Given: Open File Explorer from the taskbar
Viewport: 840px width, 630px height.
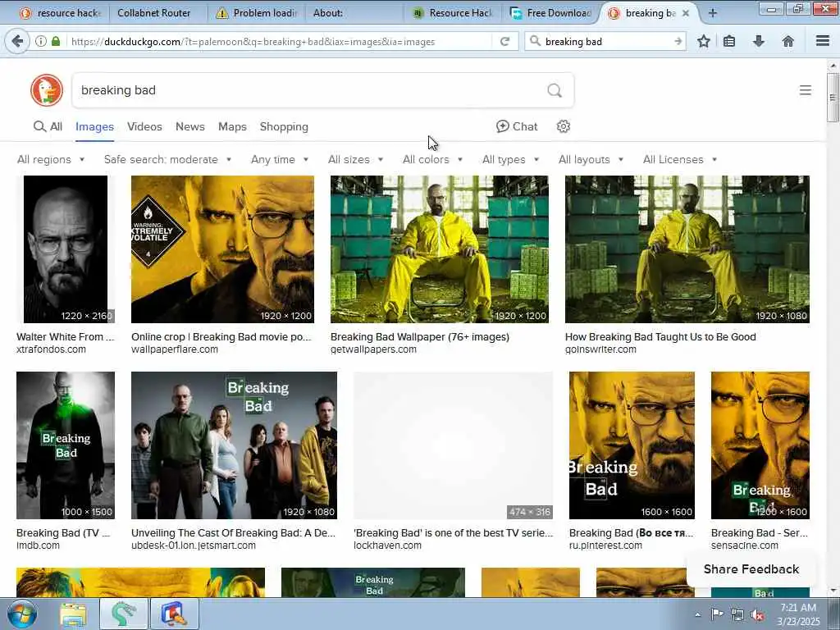Looking at the screenshot, I should coord(73,614).
